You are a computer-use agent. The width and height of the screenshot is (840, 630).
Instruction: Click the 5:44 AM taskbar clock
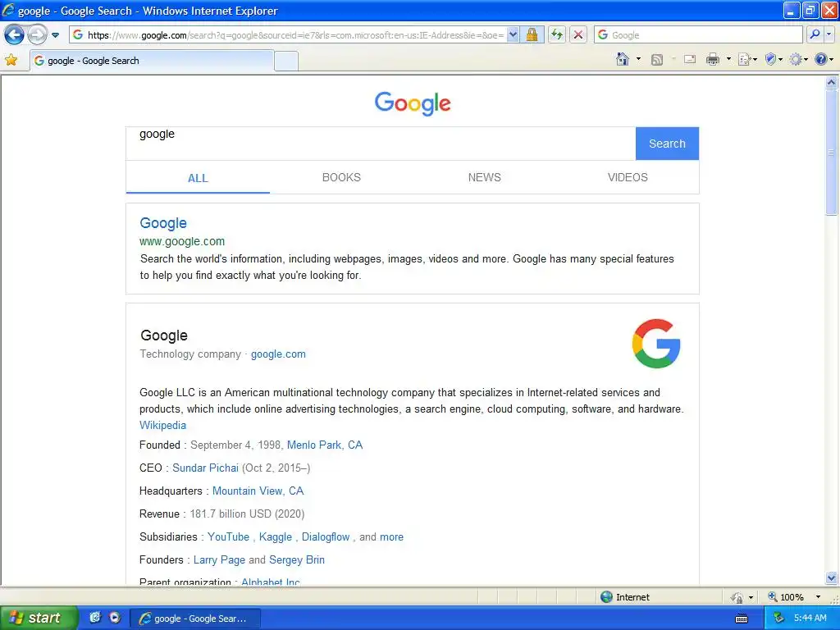point(810,619)
